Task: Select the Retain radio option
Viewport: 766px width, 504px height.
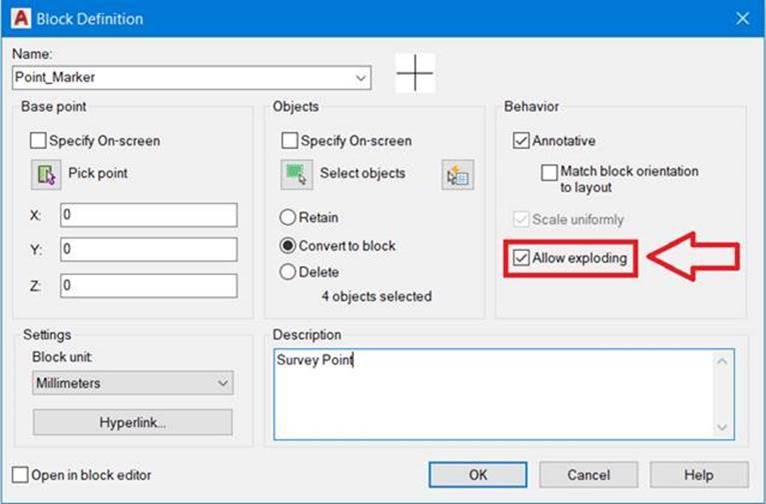Action: pyautogui.click(x=288, y=217)
